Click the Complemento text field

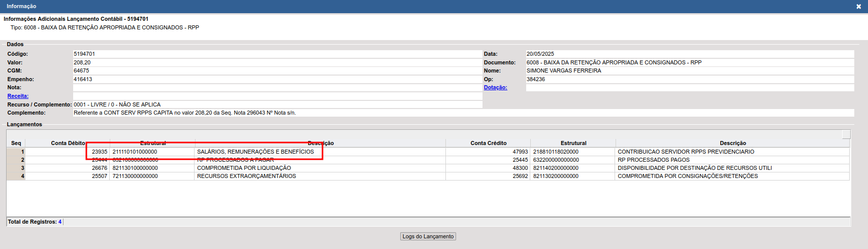coord(462,113)
